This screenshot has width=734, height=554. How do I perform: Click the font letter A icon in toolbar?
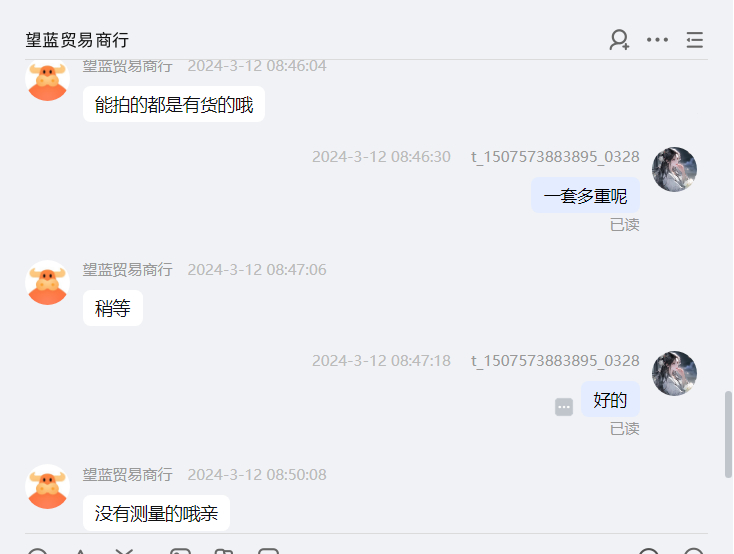(81, 551)
